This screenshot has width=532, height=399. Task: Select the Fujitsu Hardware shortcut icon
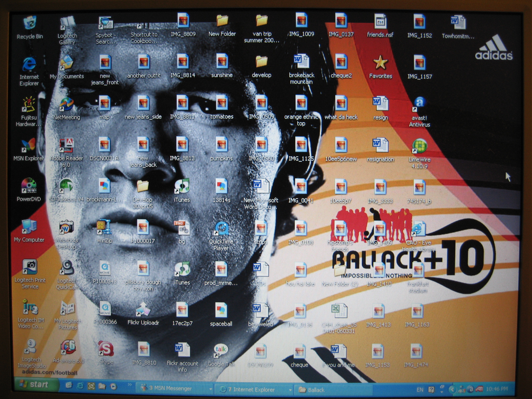point(29,104)
